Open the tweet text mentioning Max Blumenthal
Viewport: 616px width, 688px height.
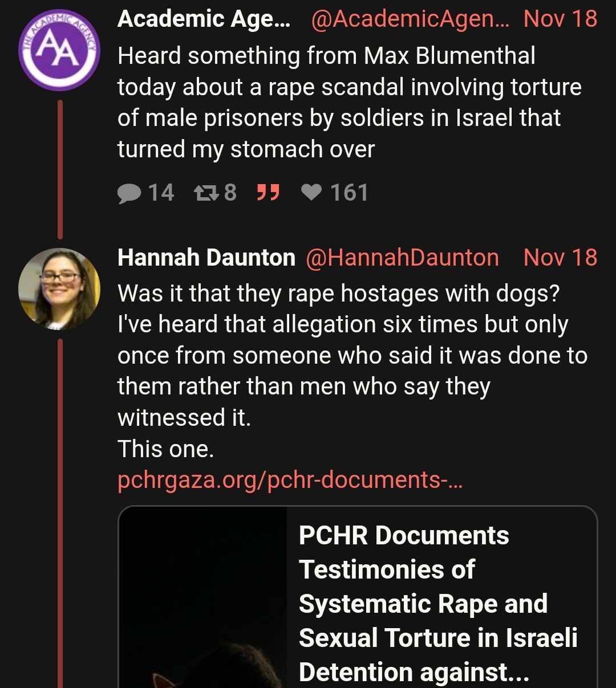click(349, 103)
